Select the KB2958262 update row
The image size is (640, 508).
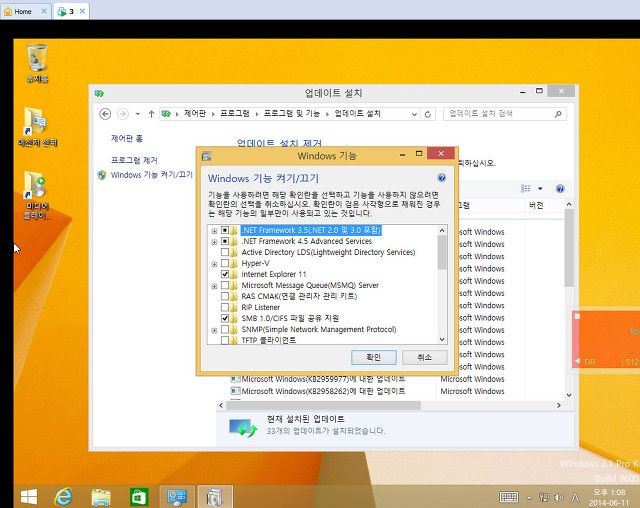pos(369,391)
